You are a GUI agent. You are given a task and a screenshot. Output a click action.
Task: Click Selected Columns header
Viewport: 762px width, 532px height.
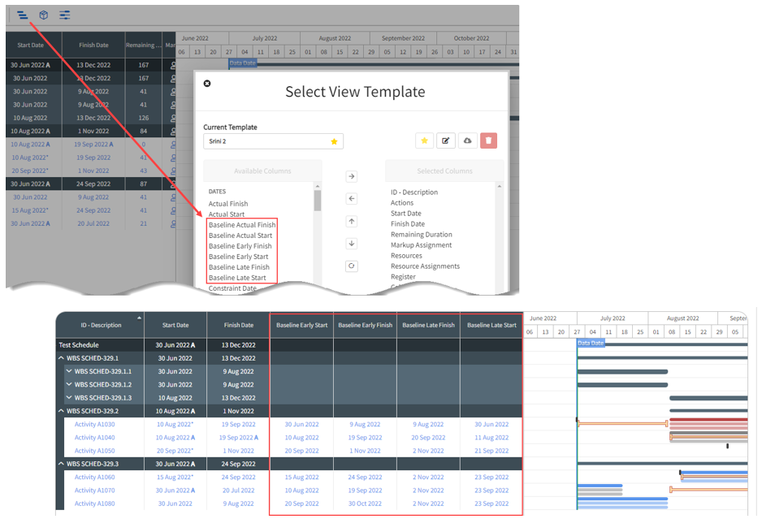[444, 171]
